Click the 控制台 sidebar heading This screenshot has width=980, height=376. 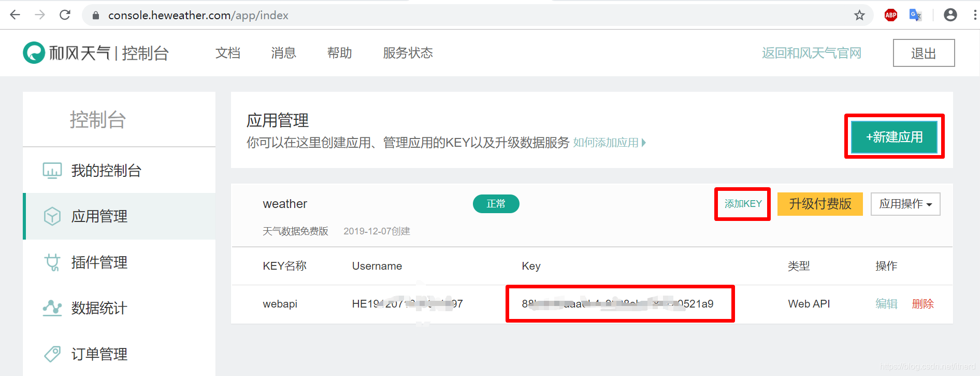click(x=98, y=120)
